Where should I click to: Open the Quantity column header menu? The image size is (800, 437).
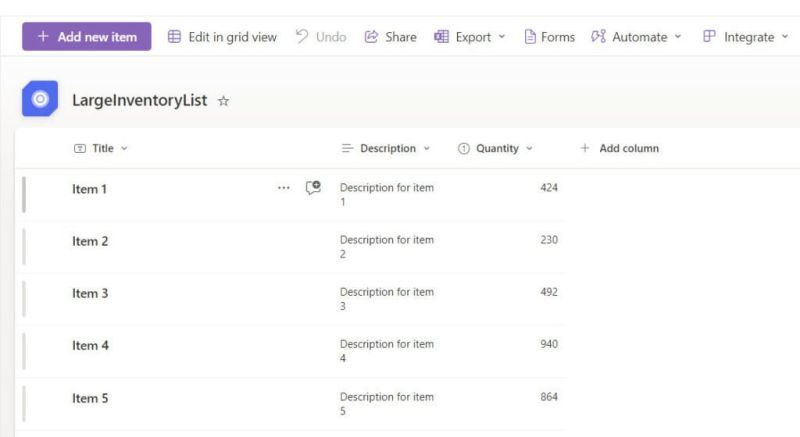[495, 148]
